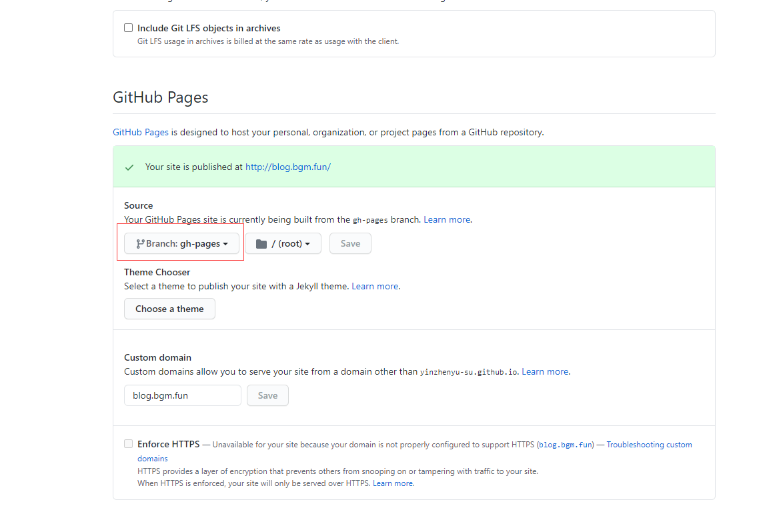This screenshot has height=532, width=775.
Task: Click the caret arrow on the Branch dropdown
Action: coord(225,244)
